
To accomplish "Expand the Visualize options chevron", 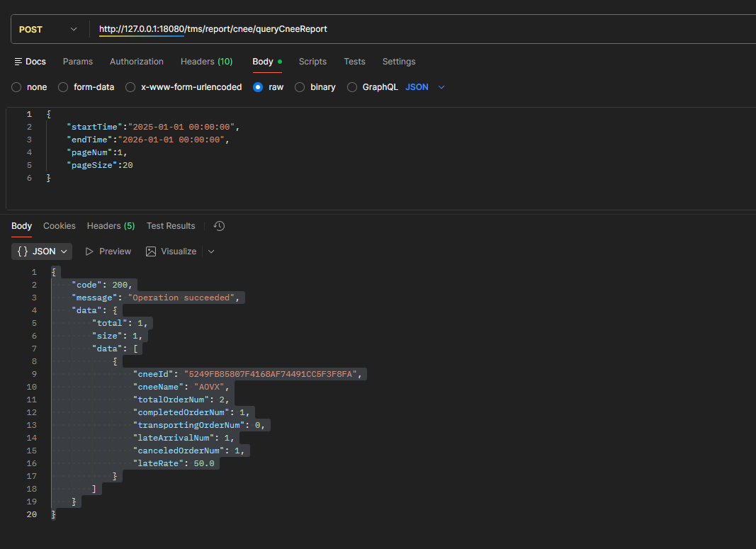I will (211, 251).
